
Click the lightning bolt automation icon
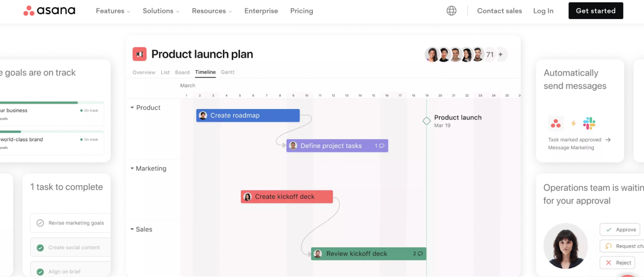coord(573,123)
